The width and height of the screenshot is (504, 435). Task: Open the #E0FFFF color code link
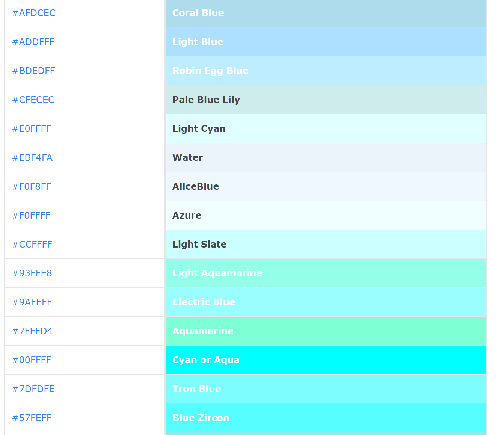32,129
